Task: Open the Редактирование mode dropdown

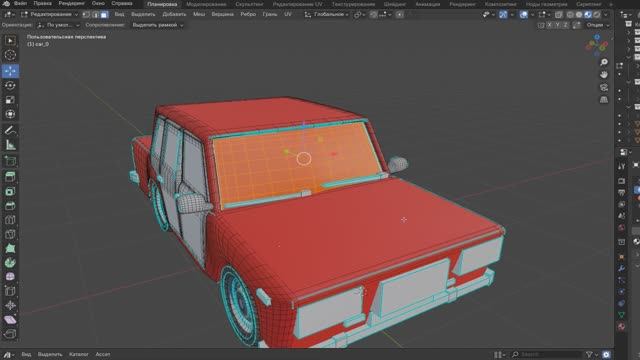Action: pyautogui.click(x=49, y=14)
